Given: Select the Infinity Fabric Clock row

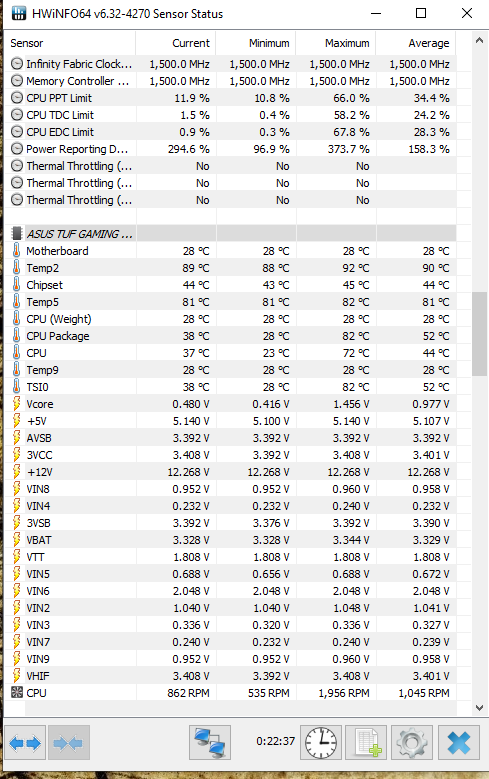Looking at the screenshot, I should pos(230,64).
